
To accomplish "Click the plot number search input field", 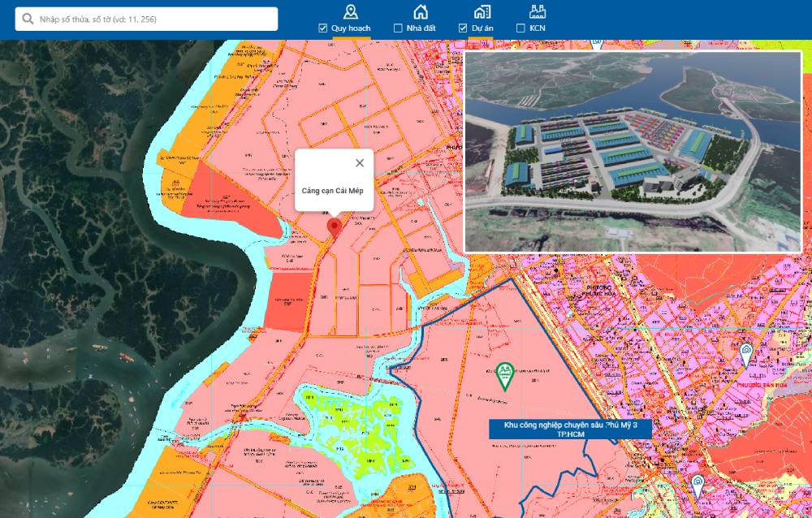I will tap(146, 18).
